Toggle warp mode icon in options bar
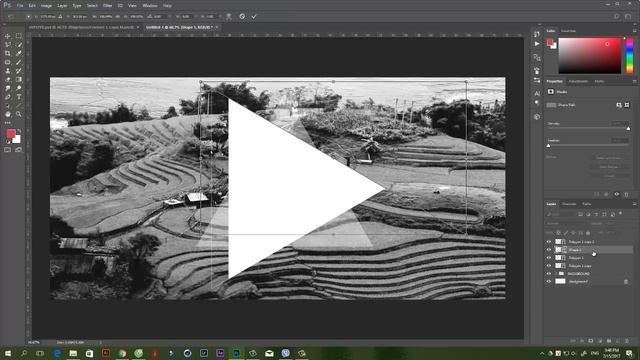This screenshot has height=360, width=640. [x=229, y=16]
